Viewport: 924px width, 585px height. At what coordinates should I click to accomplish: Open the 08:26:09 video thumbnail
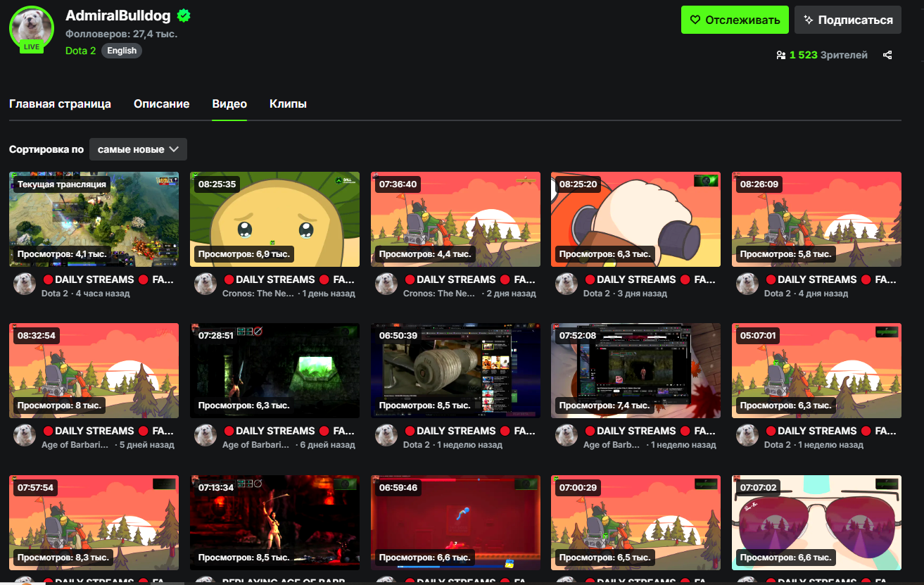point(816,220)
